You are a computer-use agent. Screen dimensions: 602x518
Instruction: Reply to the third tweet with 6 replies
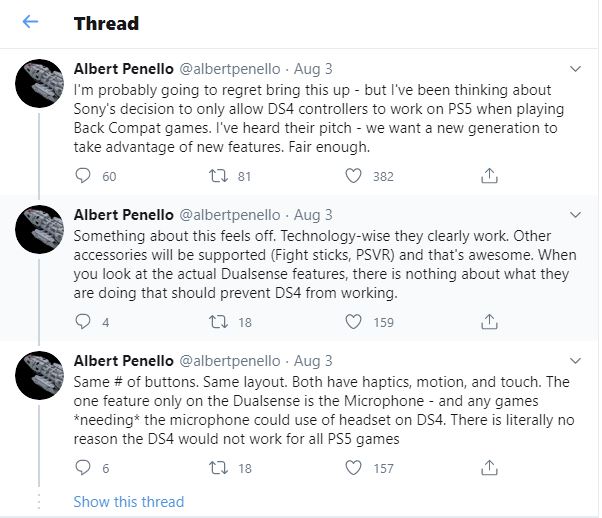coord(83,468)
